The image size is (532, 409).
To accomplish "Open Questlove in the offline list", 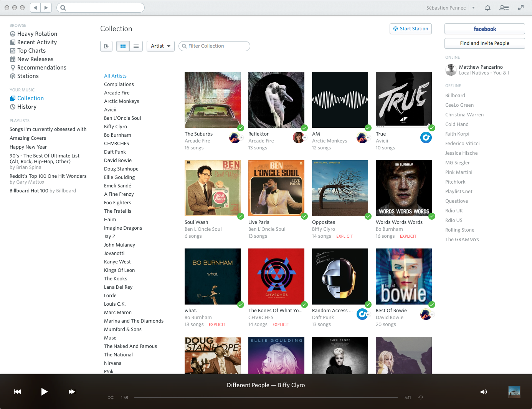I will pos(457,201).
